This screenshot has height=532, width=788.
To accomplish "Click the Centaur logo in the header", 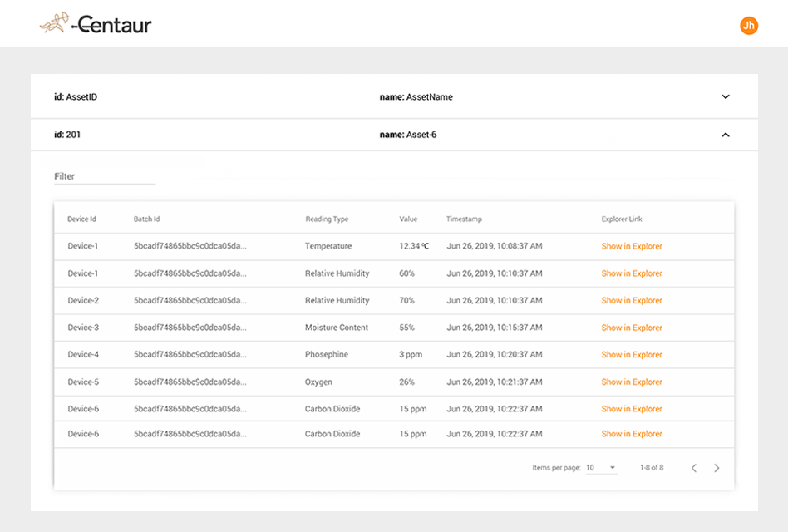I will point(96,24).
